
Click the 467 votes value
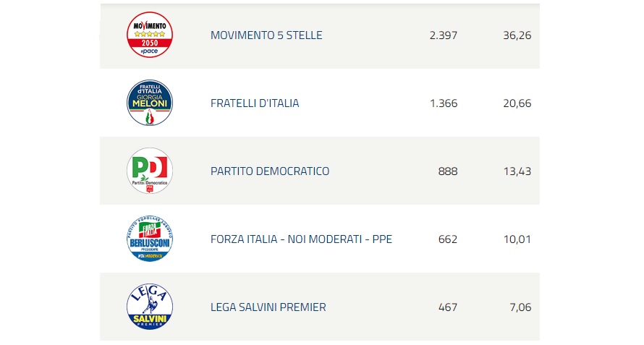point(448,307)
